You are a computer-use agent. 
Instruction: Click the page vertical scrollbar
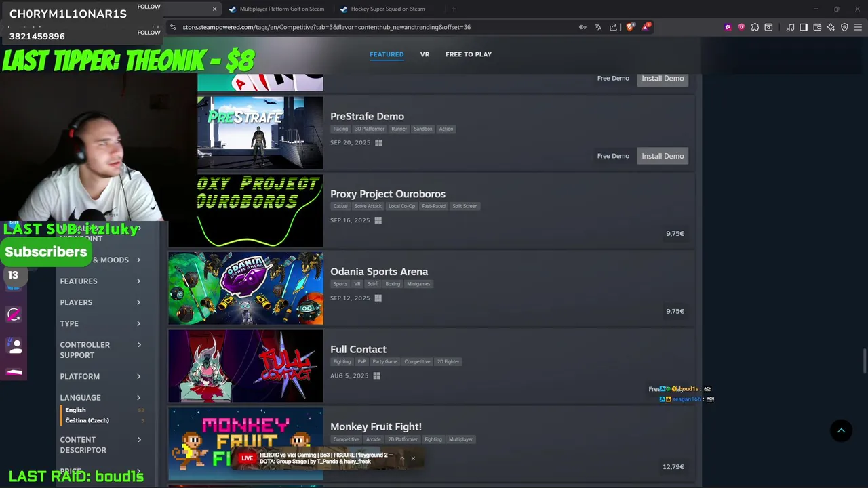[864, 361]
